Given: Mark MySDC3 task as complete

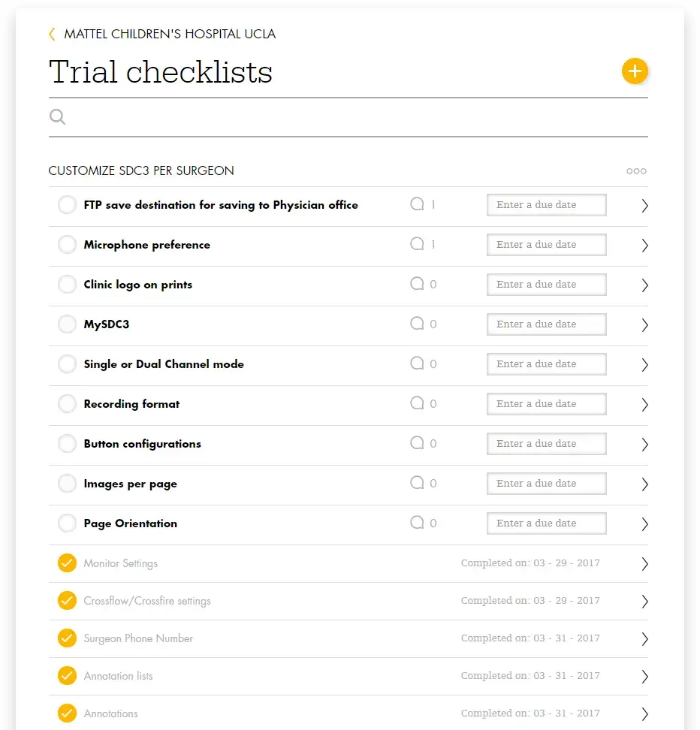Looking at the screenshot, I should tap(67, 324).
